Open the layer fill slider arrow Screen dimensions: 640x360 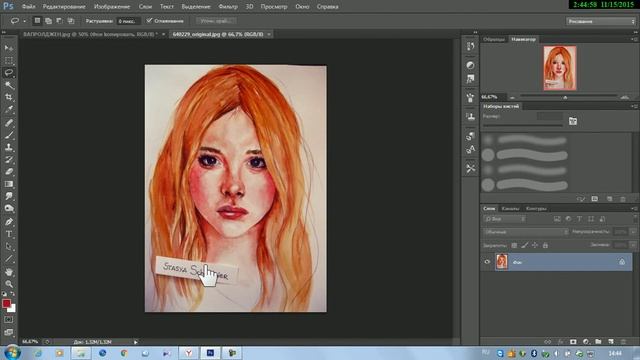pos(633,245)
